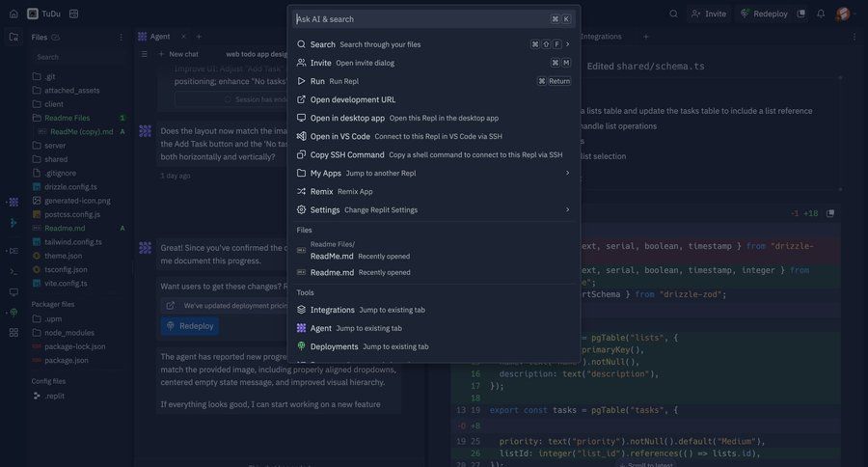Screen dimensions: 868x467
Task: Expand the Search command chevron
Action: pos(567,44)
